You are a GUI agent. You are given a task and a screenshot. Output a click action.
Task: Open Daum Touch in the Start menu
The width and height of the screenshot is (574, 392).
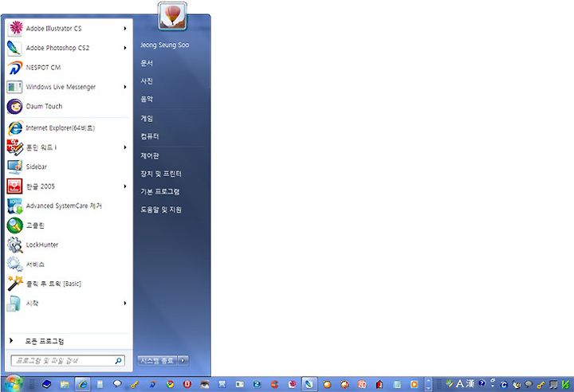68,106
